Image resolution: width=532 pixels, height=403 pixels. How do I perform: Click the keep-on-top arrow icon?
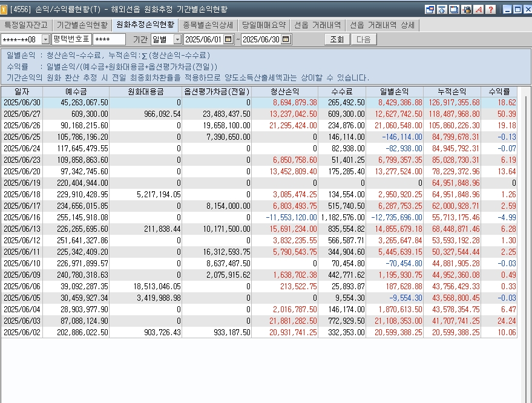coord(442,9)
